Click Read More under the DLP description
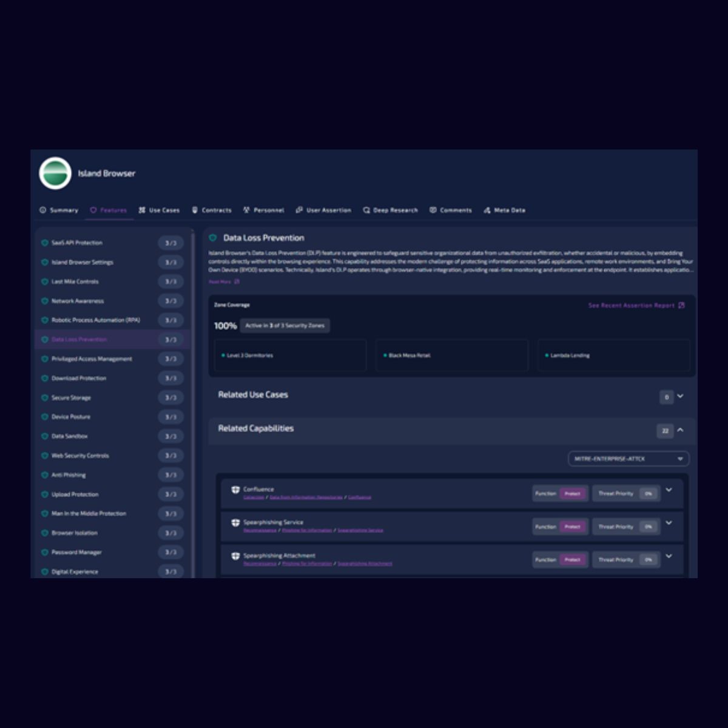This screenshot has width=728, height=728. (x=224, y=281)
